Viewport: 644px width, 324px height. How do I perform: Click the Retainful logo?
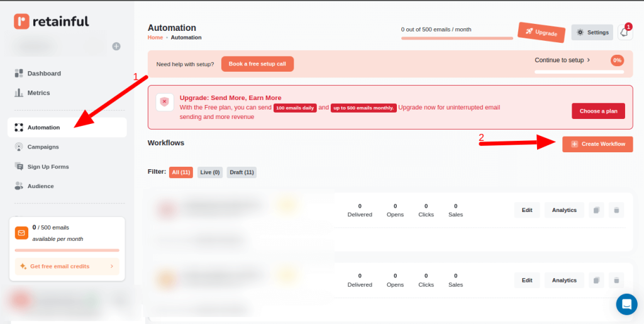[x=52, y=21]
